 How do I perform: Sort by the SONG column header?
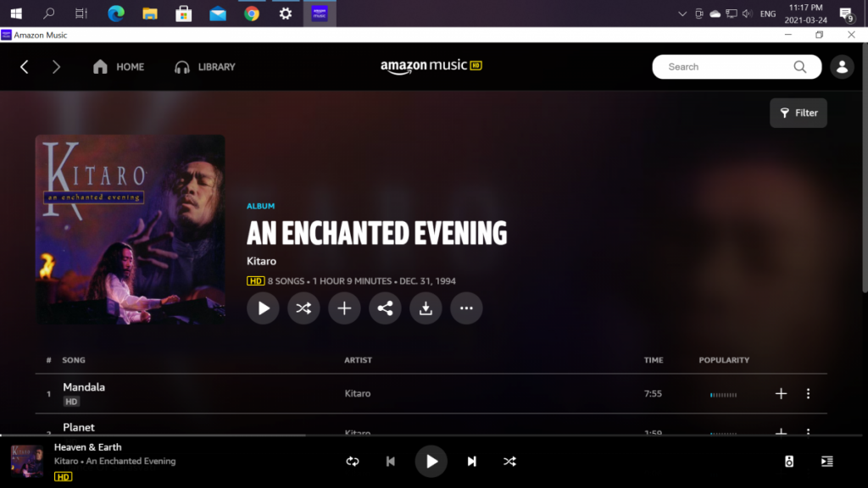(x=74, y=360)
